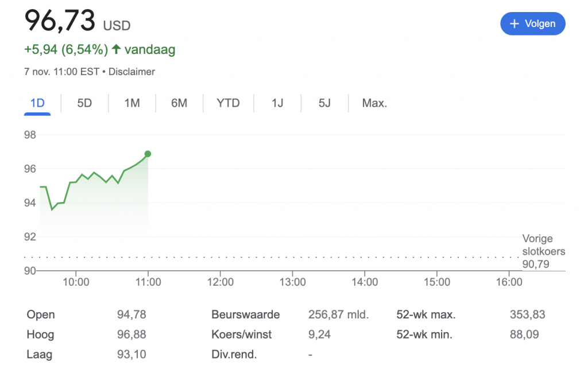588x374 pixels.
Task: Display the 5J five-year chart
Action: click(x=324, y=103)
